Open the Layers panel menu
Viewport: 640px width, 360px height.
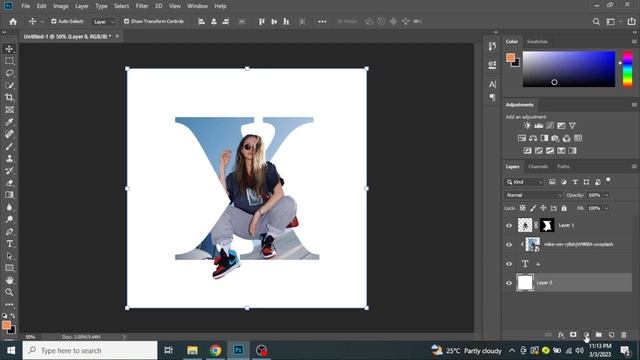click(x=634, y=167)
